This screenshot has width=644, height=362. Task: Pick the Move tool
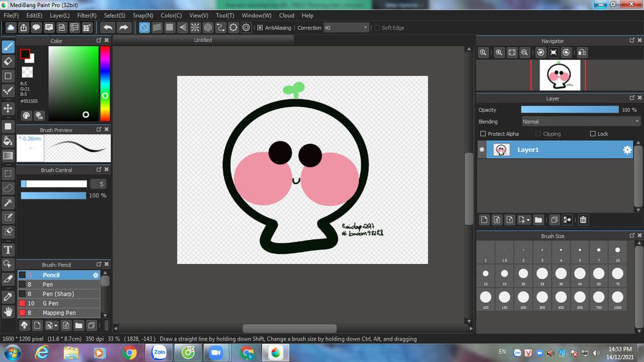[8, 108]
